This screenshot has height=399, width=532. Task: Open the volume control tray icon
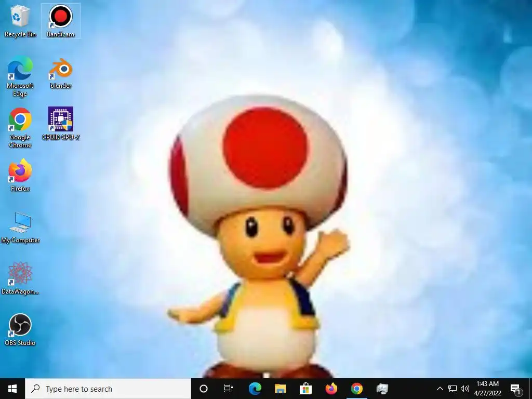[465, 389]
